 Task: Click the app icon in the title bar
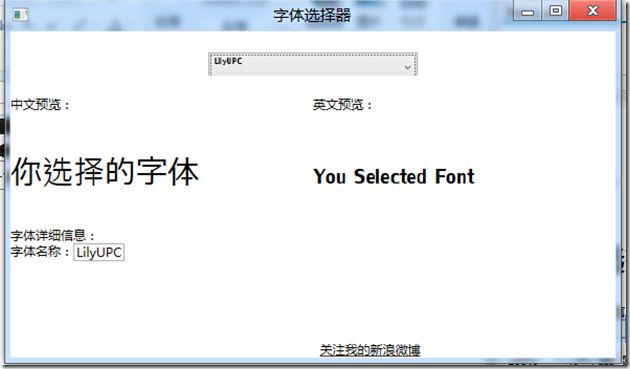coord(20,15)
